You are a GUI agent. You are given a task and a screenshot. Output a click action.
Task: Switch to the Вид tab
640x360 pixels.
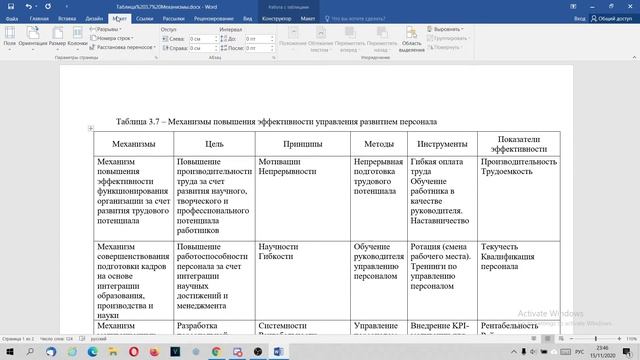247,18
